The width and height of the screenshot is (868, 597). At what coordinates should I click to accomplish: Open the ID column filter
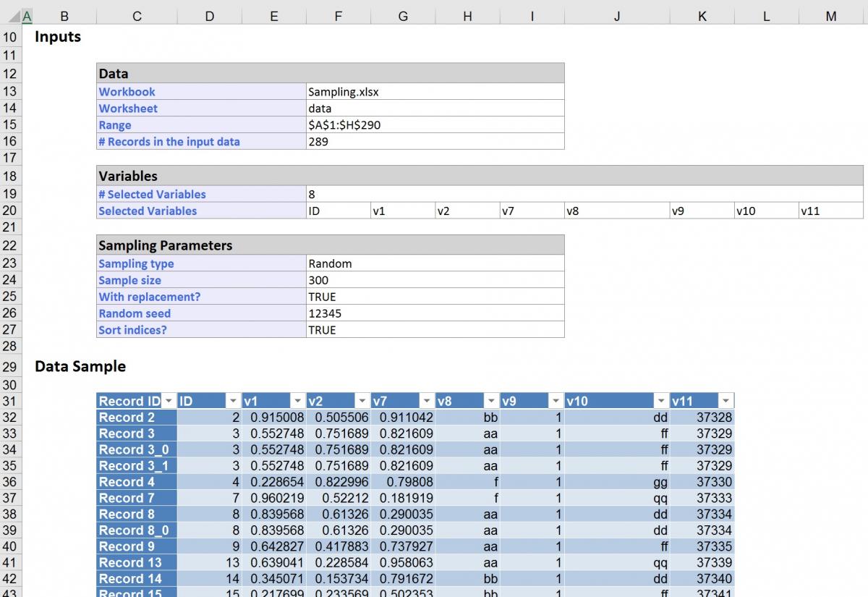(234, 400)
